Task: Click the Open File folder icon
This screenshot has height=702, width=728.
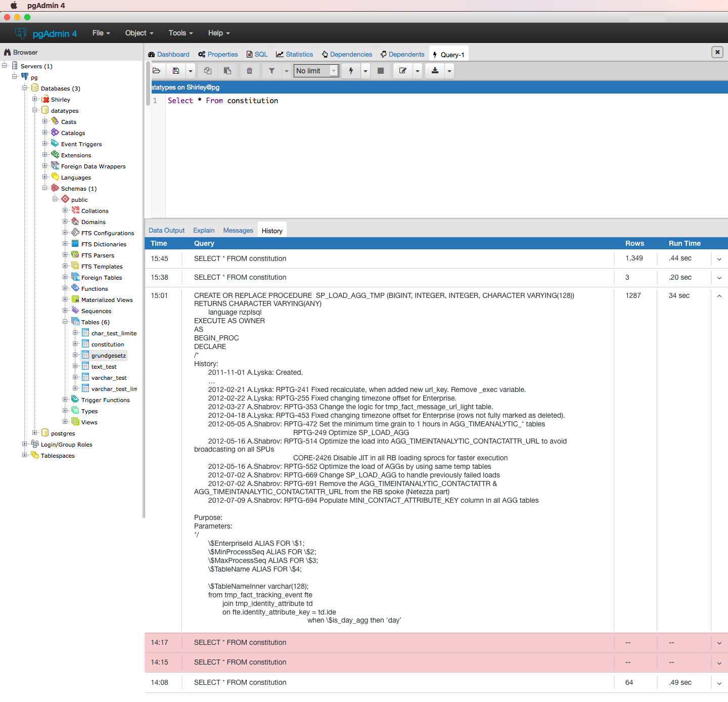Action: 157,71
